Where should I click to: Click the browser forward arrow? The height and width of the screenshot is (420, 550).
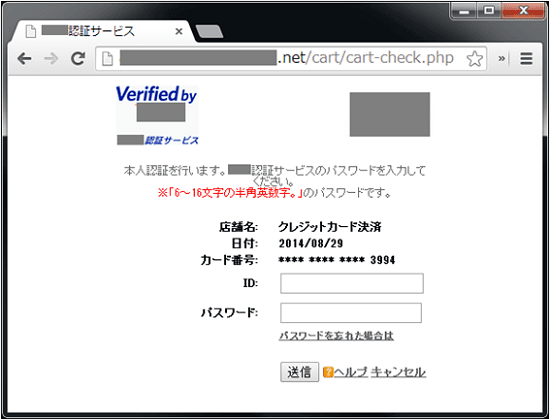pyautogui.click(x=51, y=59)
